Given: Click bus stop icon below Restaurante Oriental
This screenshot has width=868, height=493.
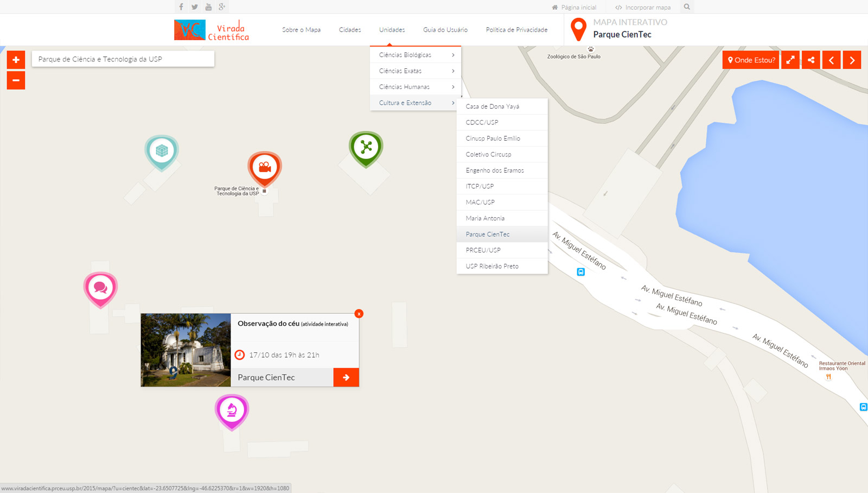Looking at the screenshot, I should tap(863, 407).
